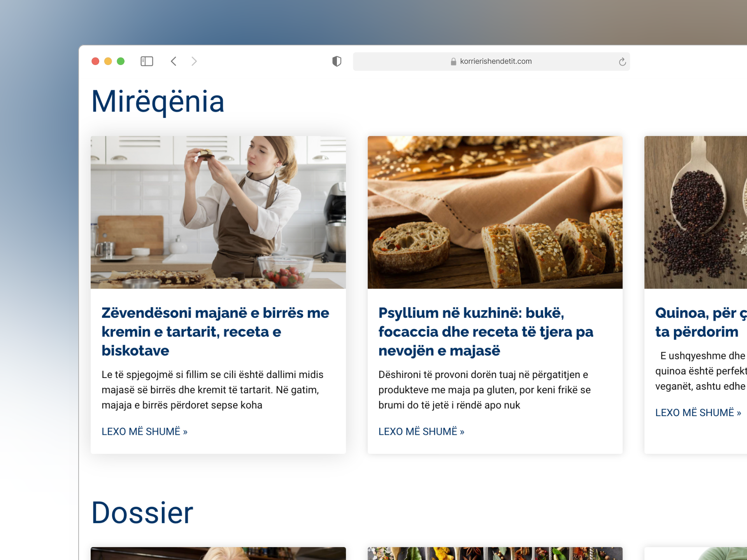Open the quinoa spoon photo
The image size is (747, 560).
(x=696, y=212)
